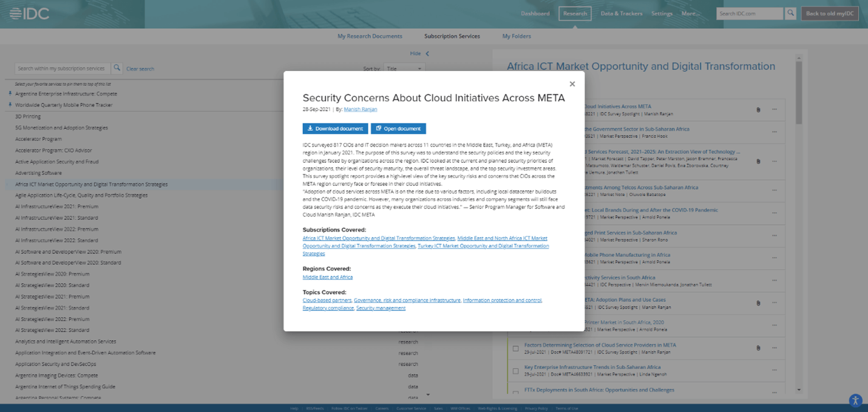The image size is (868, 412).
Task: Click the Back to old myIDC button
Action: click(830, 13)
